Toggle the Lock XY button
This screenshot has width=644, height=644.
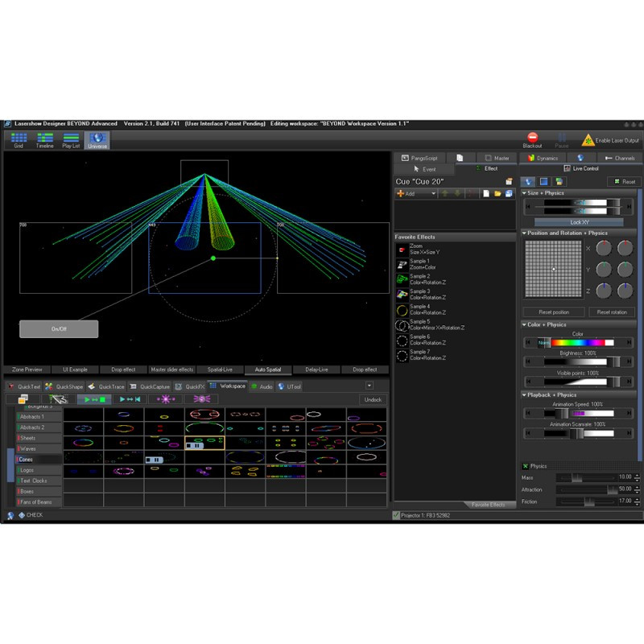pyautogui.click(x=579, y=222)
